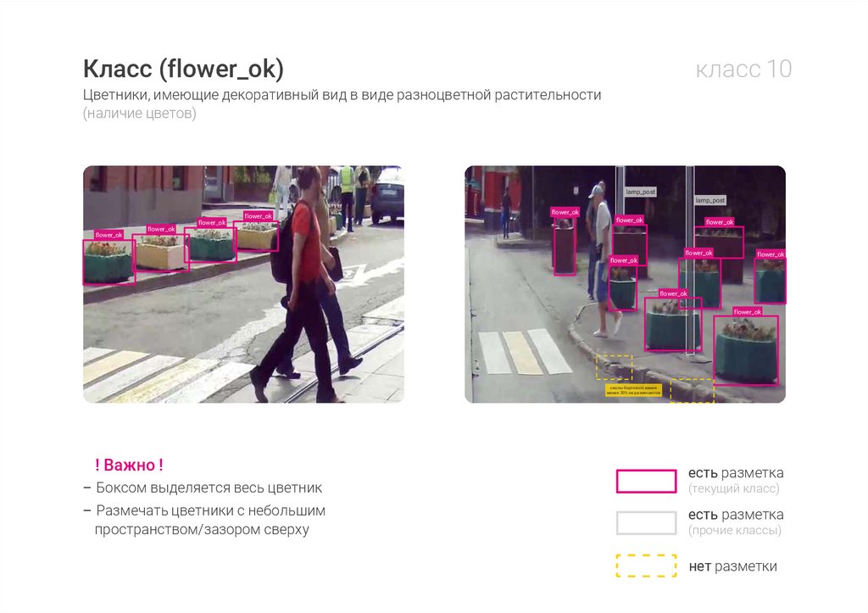Click the slide title "Класс (flower_ok)"
The image size is (868, 613).
(183, 68)
